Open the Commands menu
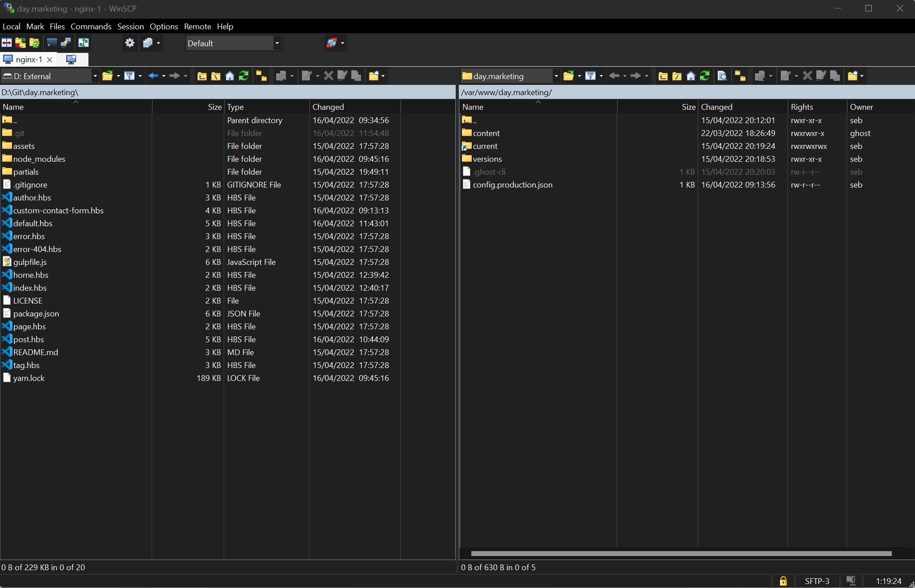 (x=91, y=26)
